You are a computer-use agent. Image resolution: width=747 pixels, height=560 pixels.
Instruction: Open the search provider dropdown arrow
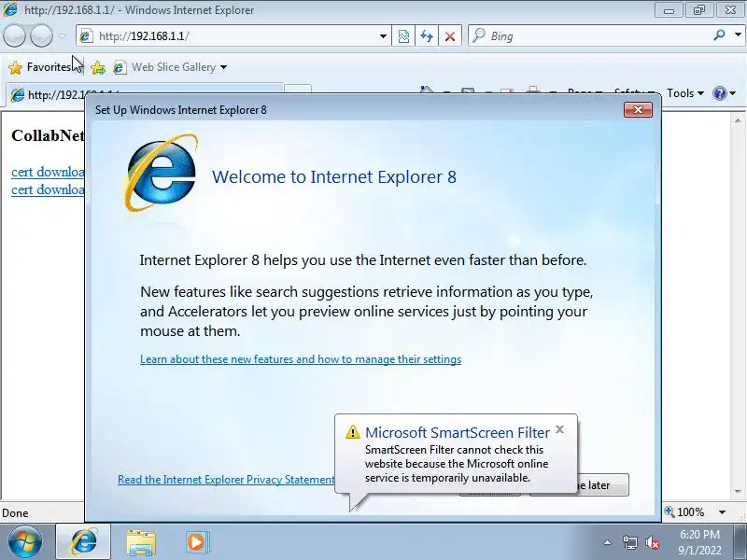738,35
